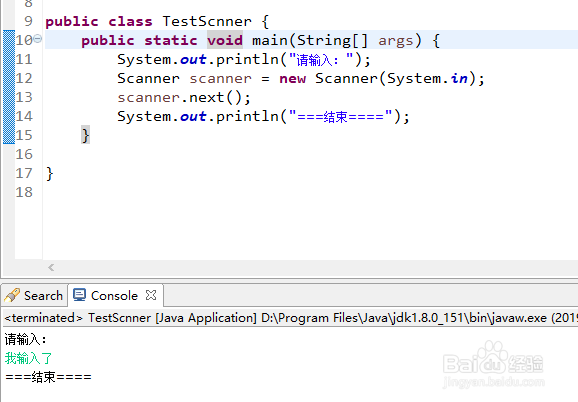Click line number 9 in gutter

point(28,21)
